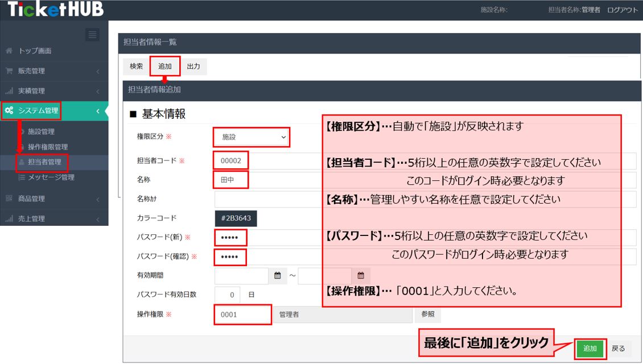
Task: Select 担当者管理 in the sidebar
Action: point(44,163)
